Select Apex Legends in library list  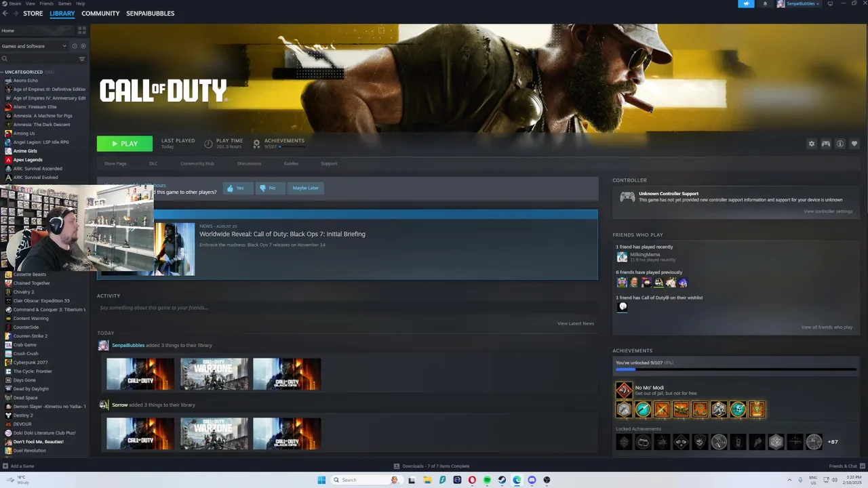click(28, 160)
